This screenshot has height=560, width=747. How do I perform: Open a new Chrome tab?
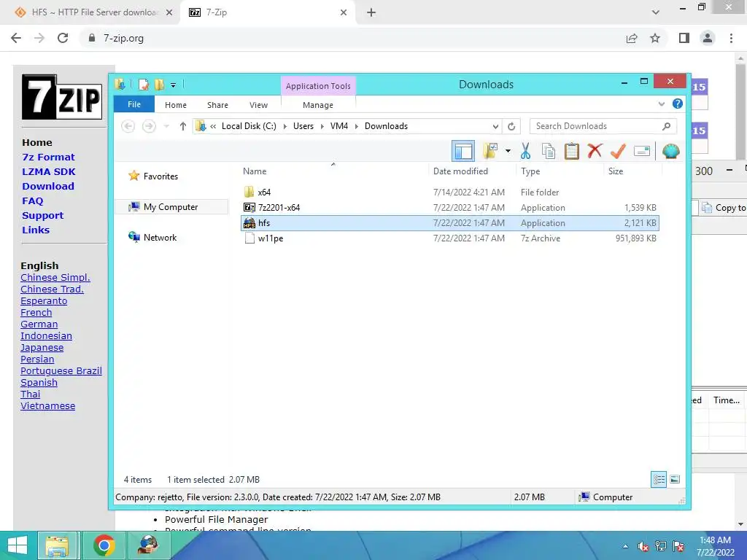tap(371, 13)
